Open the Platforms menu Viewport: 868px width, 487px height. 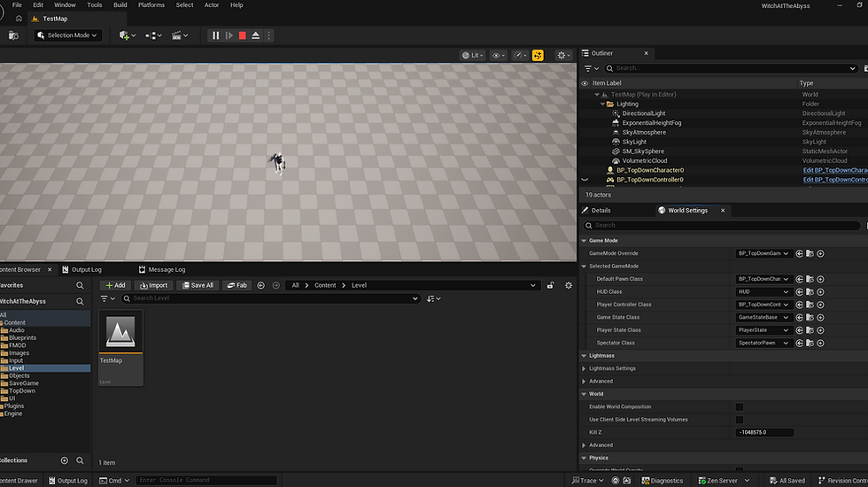(151, 5)
